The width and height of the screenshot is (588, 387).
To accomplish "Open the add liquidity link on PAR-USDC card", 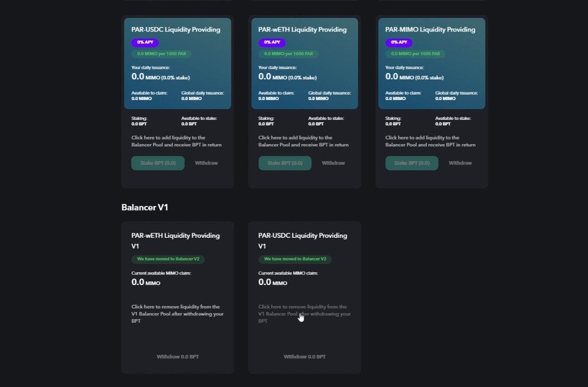I will [x=177, y=141].
